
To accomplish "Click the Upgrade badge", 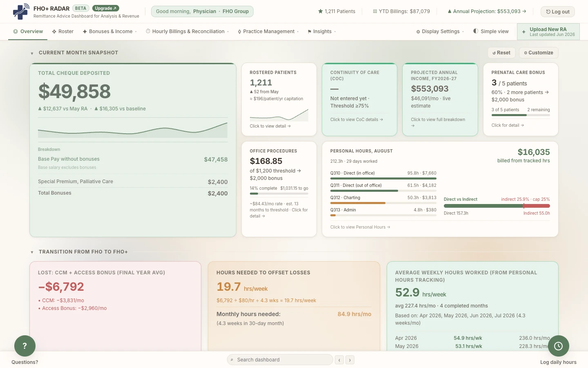I will (x=106, y=8).
